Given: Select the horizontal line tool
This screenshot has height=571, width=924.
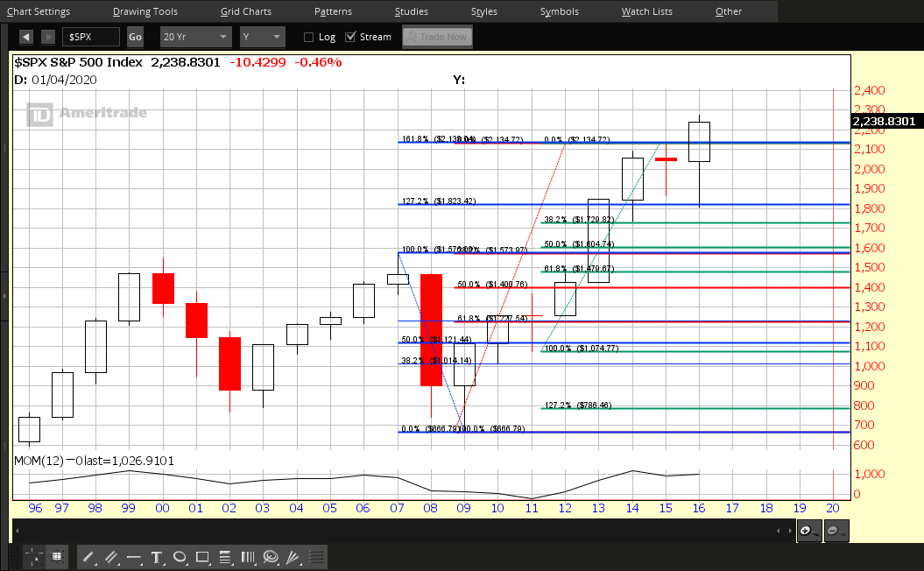Looking at the screenshot, I should click(x=134, y=557).
